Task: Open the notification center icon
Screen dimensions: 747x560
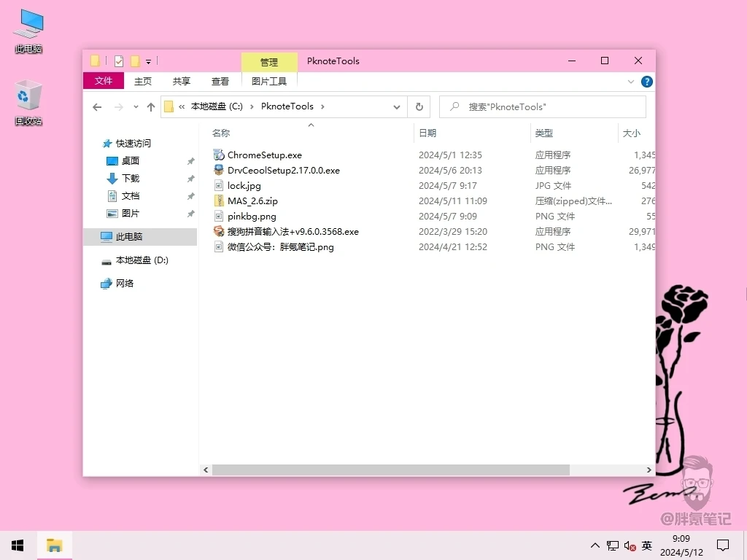Action: pyautogui.click(x=723, y=545)
